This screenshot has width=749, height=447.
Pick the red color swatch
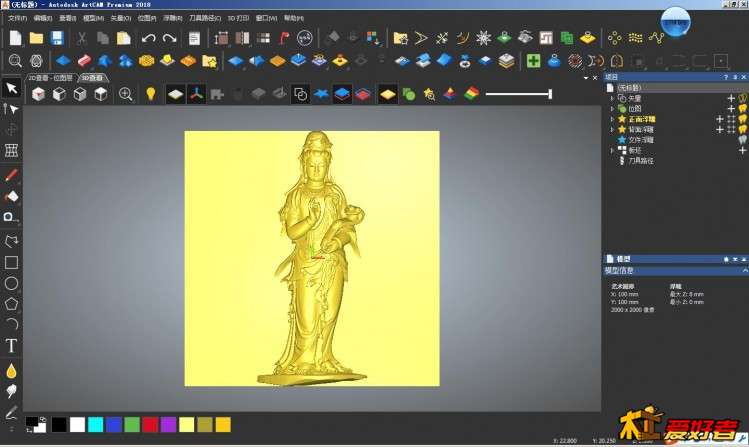[150, 425]
